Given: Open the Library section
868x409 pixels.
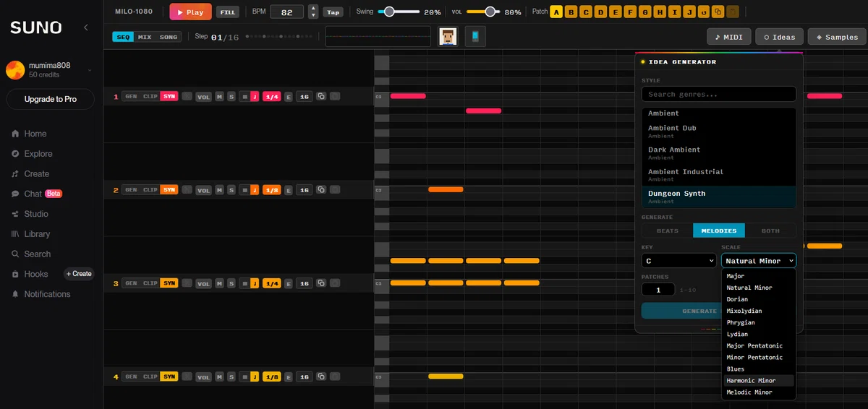Looking at the screenshot, I should (31, 234).
